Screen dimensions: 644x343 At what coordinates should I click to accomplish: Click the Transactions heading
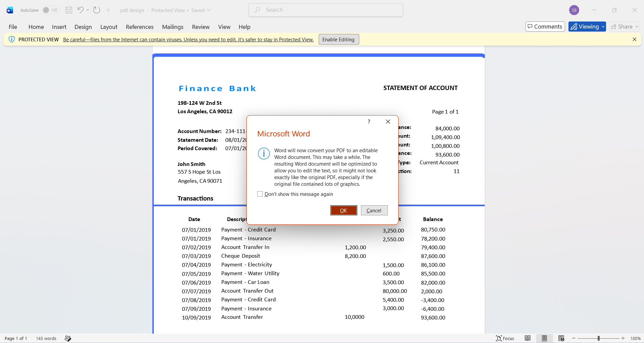click(x=195, y=199)
